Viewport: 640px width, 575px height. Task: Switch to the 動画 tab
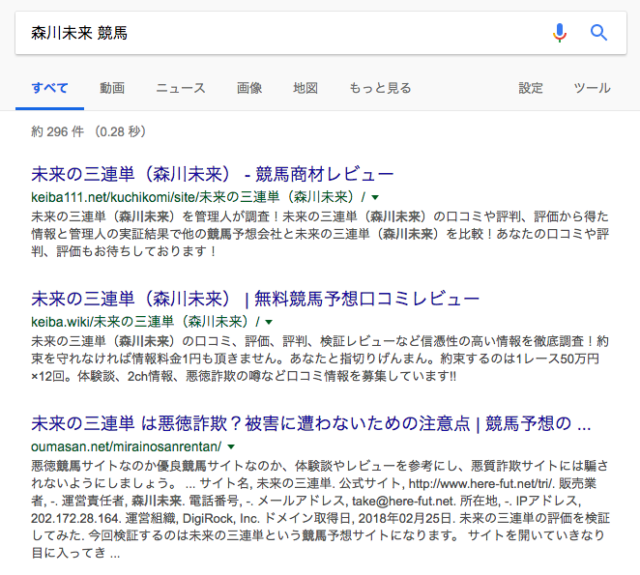coord(112,88)
